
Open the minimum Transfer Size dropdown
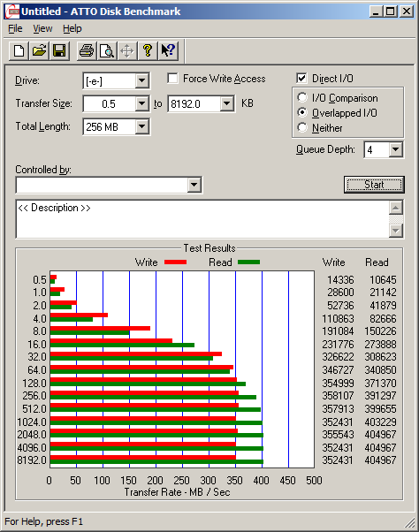tap(141, 103)
